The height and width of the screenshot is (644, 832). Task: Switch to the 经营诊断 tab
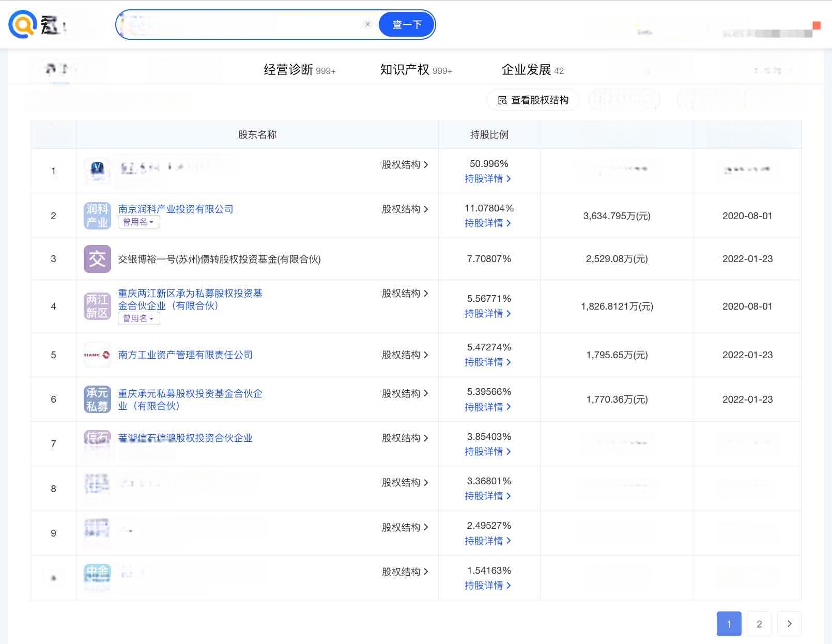click(x=300, y=70)
